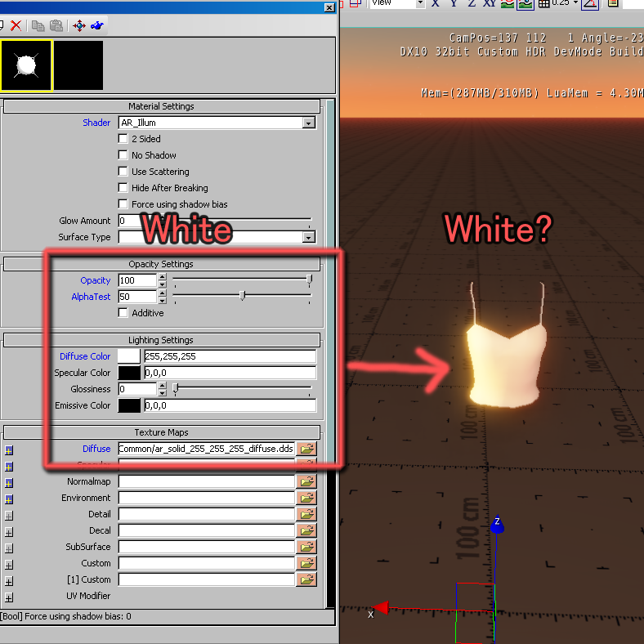Select the XY plane constraint

point(490,3)
